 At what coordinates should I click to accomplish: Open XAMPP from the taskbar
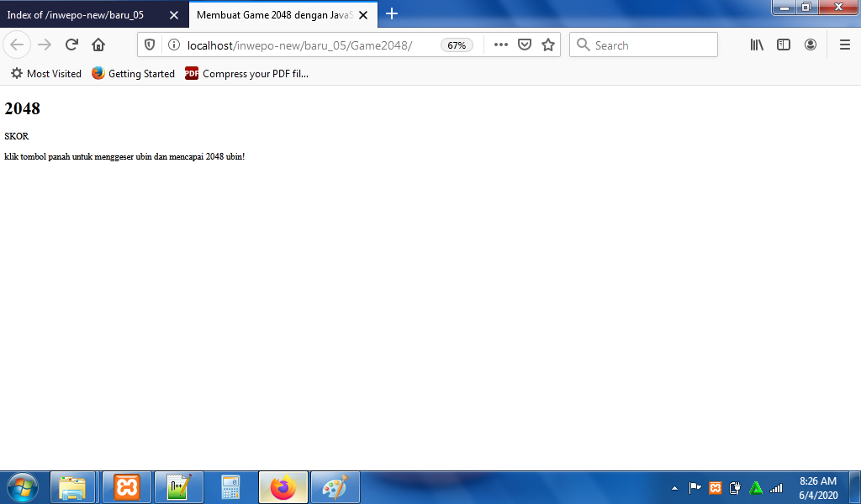coord(127,487)
